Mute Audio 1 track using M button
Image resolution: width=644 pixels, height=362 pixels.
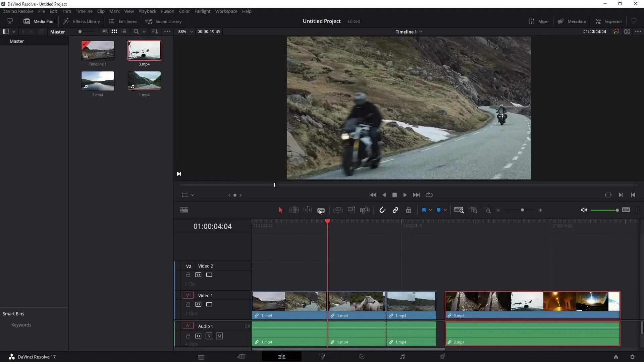219,336
